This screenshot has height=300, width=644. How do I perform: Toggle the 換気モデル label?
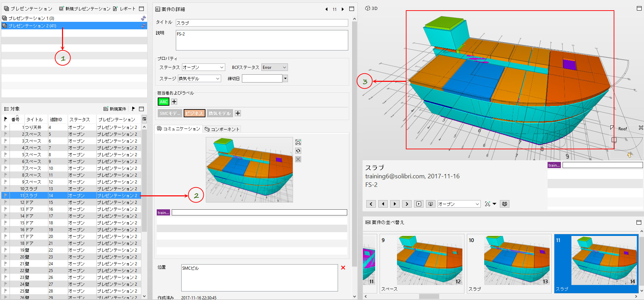[220, 113]
